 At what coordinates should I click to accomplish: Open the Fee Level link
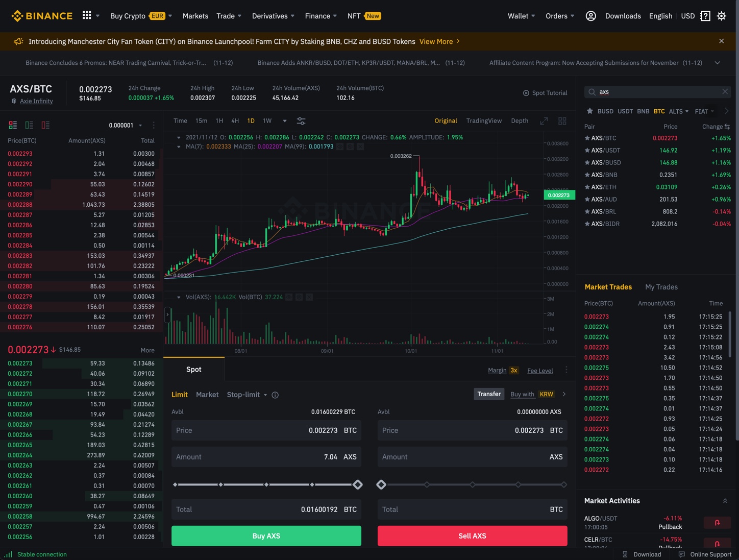point(540,371)
